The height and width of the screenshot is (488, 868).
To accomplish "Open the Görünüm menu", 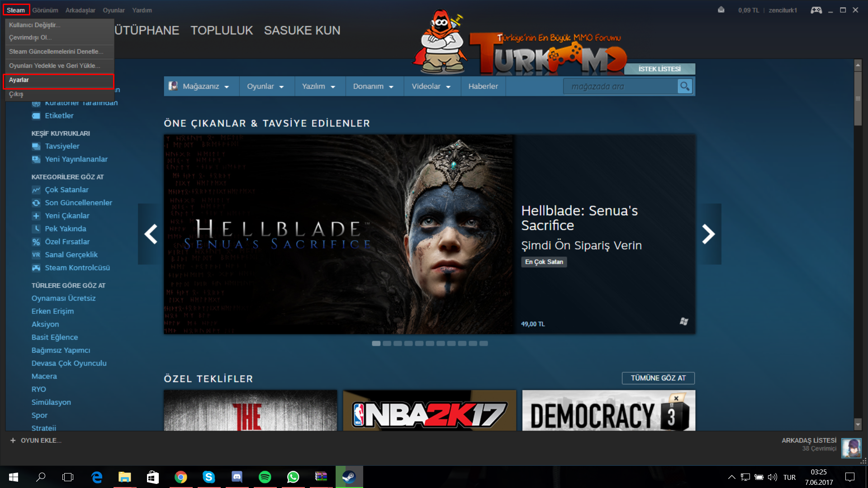I will tap(45, 10).
